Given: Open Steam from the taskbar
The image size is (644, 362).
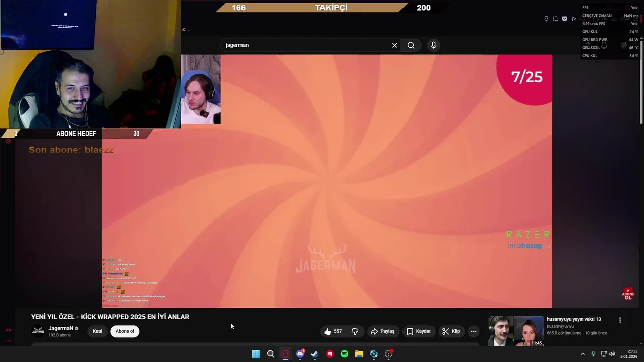Looking at the screenshot, I should pos(315,354).
